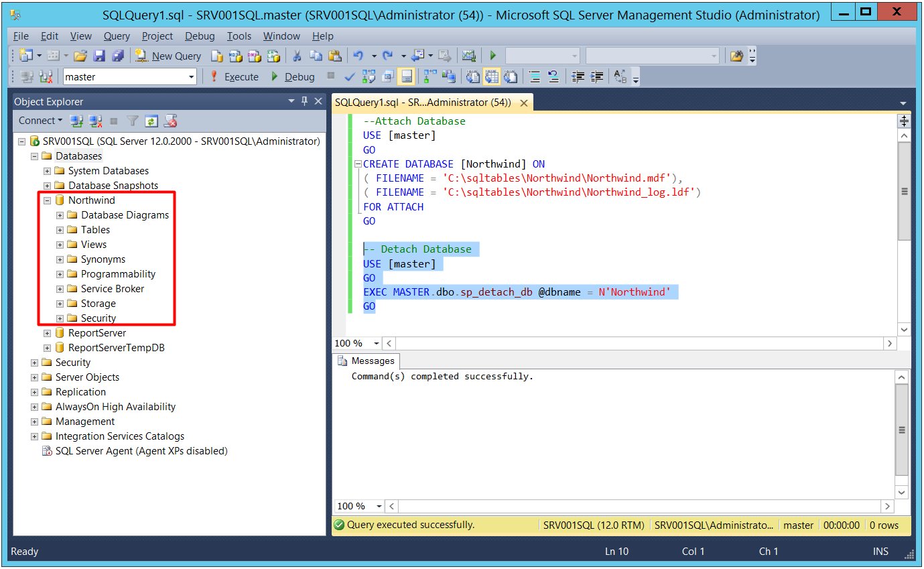Toggle Results to Grid mode
This screenshot has width=924, height=569.
coord(492,76)
